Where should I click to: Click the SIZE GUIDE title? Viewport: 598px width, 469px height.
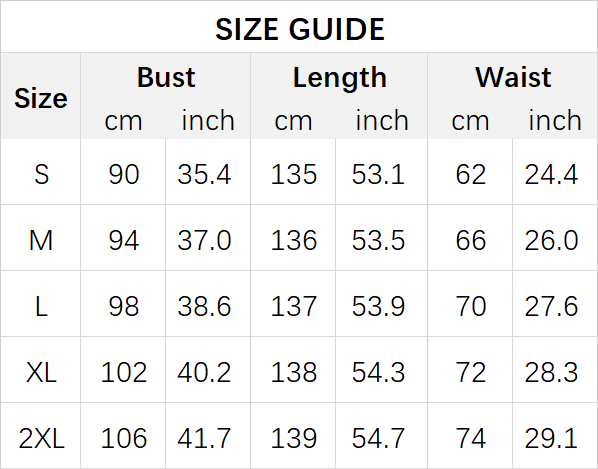point(300,29)
